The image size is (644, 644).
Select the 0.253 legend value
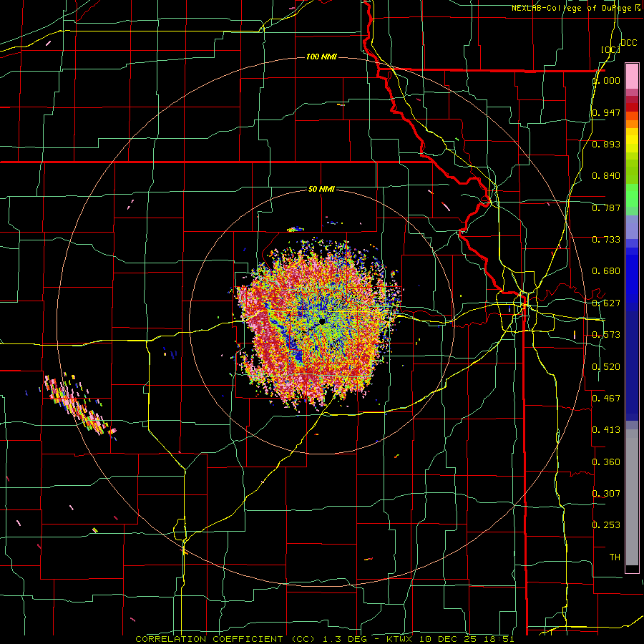coord(607,525)
